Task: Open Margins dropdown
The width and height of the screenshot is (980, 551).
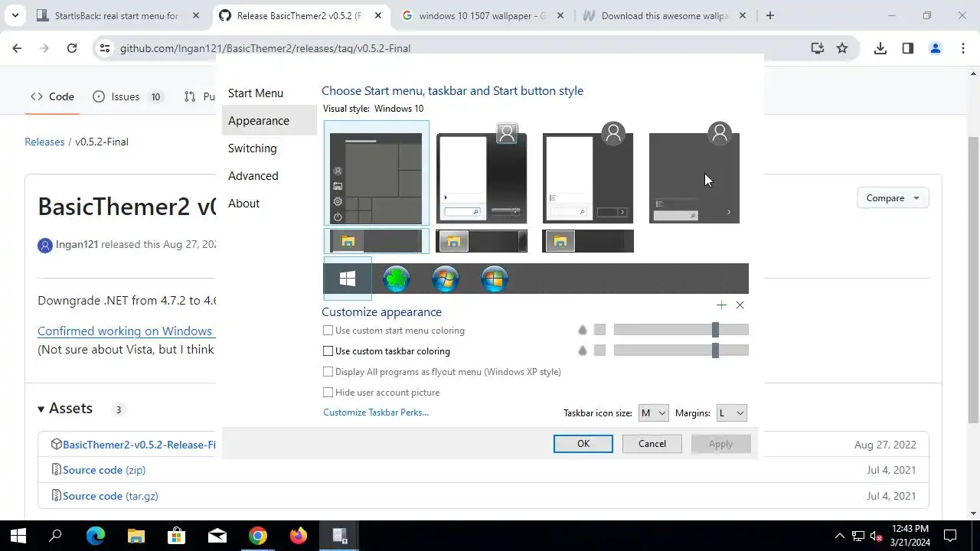Action: click(x=731, y=412)
